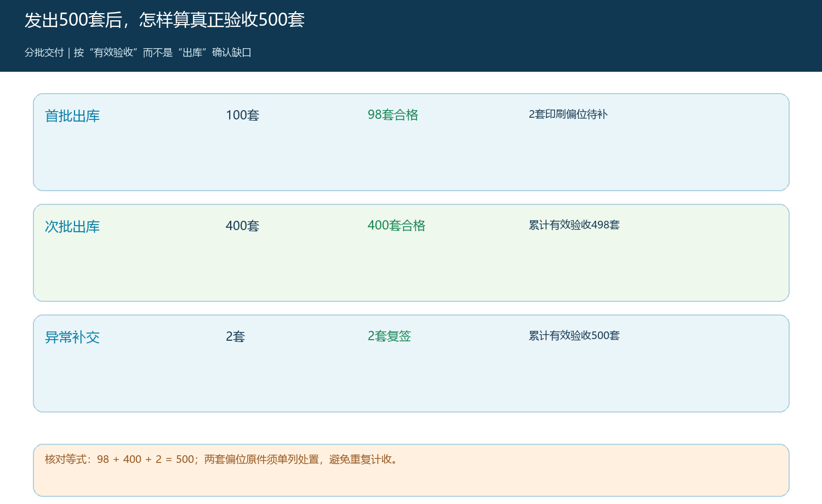
Task: Select the 次批出库 card heading
Action: click(72, 227)
